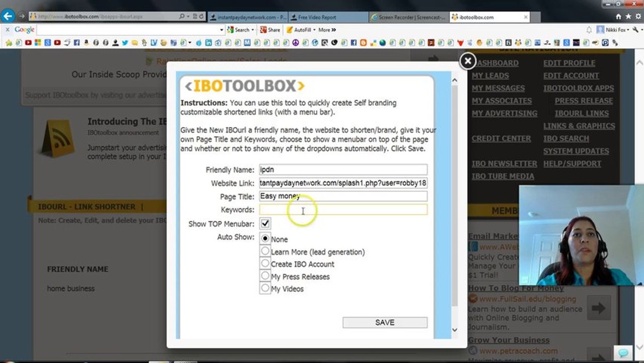Click the Page Title input field
The image size is (644, 363).
click(x=343, y=196)
